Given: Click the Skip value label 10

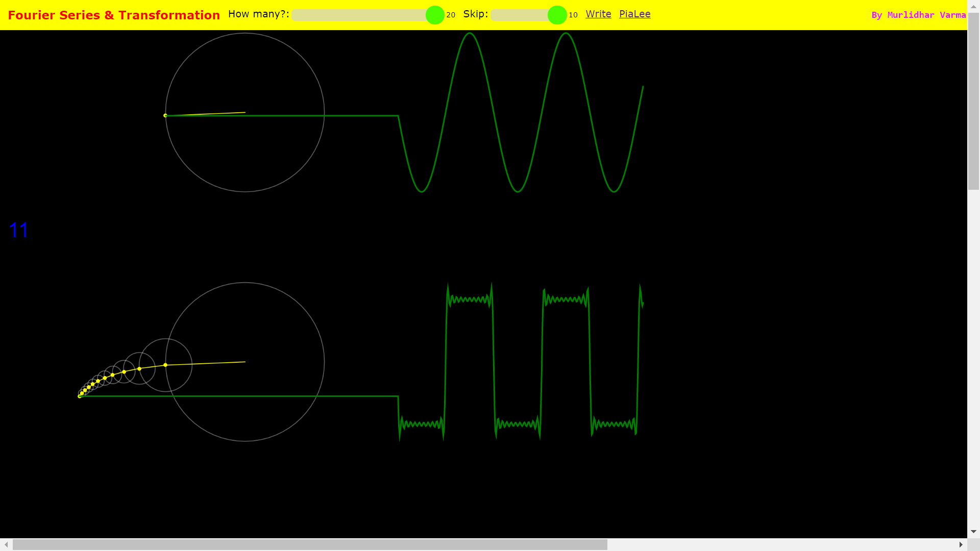Looking at the screenshot, I should coord(573,15).
